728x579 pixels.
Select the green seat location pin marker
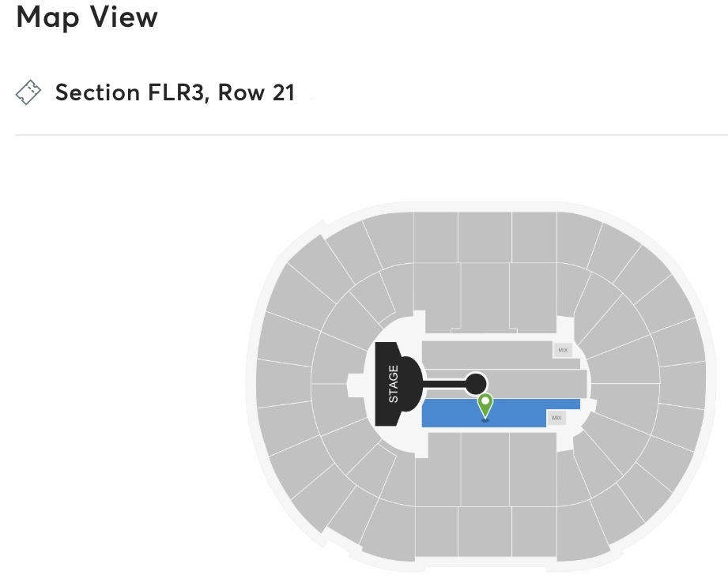(485, 403)
